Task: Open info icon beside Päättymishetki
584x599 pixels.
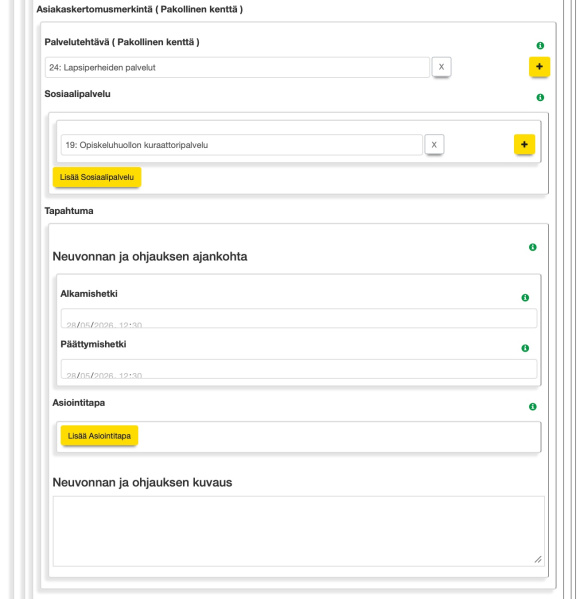Action: (525, 348)
